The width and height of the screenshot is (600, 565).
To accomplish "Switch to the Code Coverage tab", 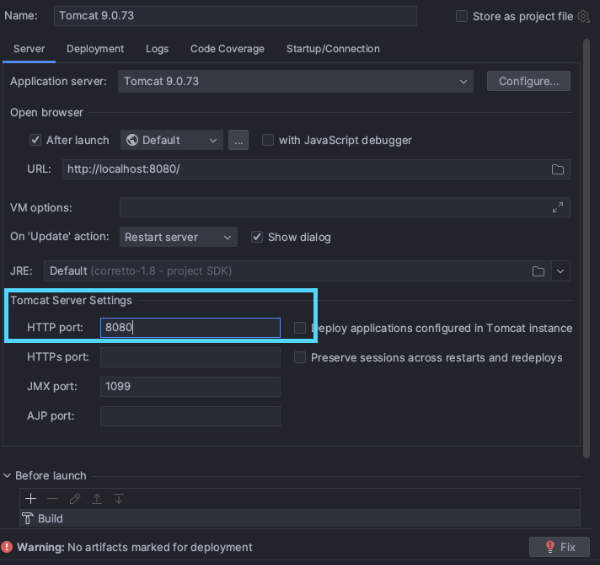I will (227, 49).
